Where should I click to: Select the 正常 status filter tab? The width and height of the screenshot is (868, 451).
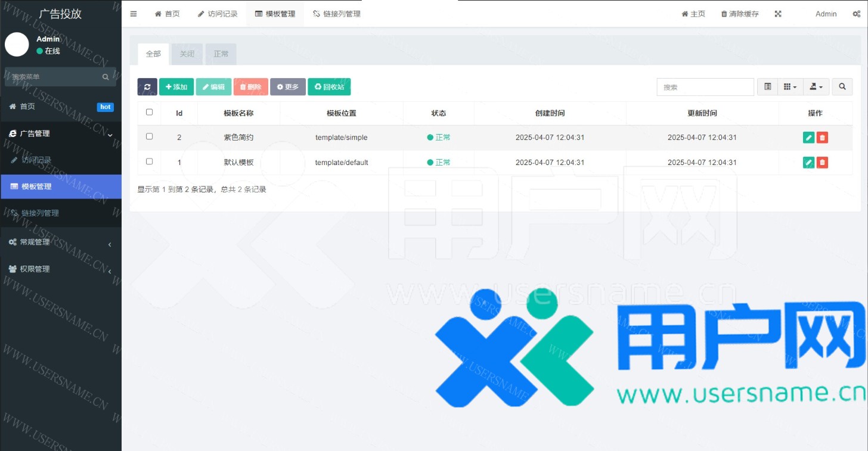(x=221, y=54)
